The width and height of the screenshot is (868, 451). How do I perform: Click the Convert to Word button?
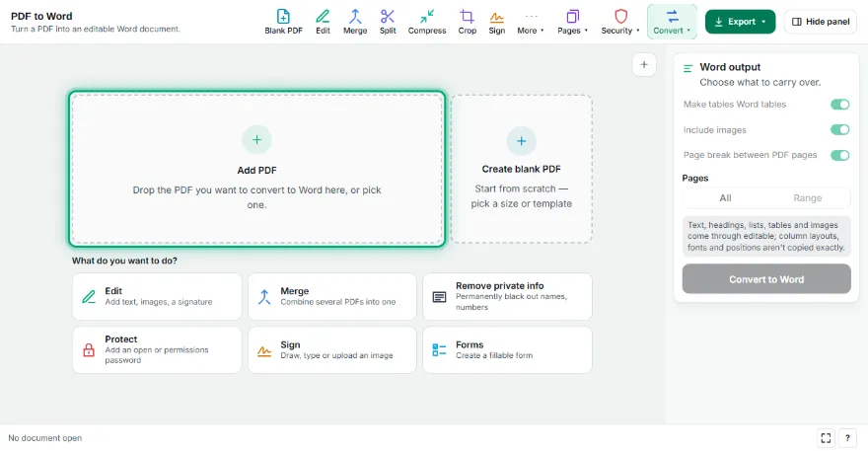[x=766, y=278]
